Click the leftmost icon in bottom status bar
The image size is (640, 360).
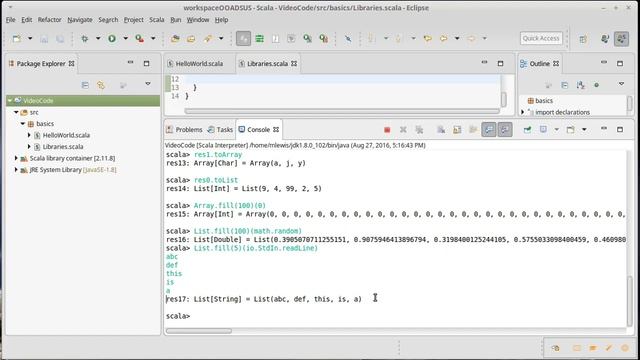coord(556,348)
